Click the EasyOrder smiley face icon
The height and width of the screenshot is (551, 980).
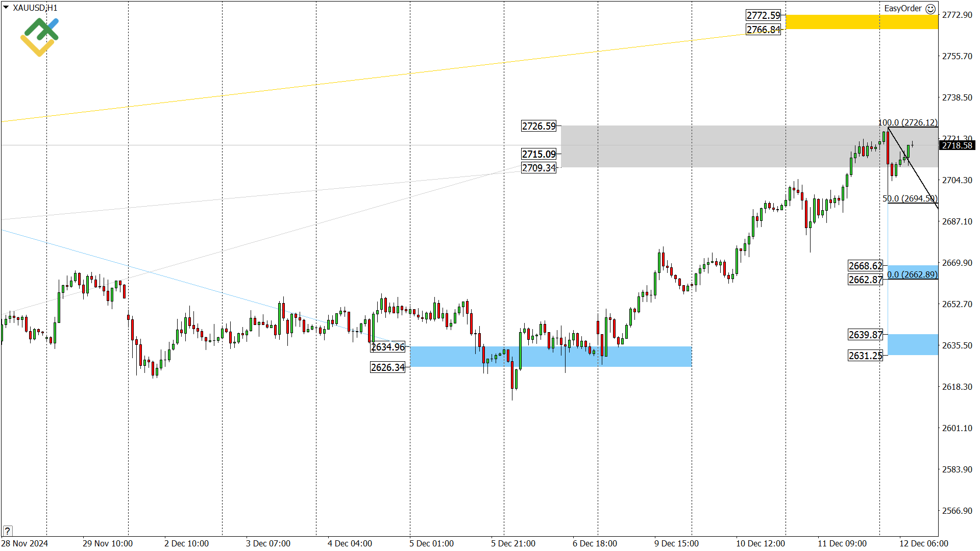(932, 9)
